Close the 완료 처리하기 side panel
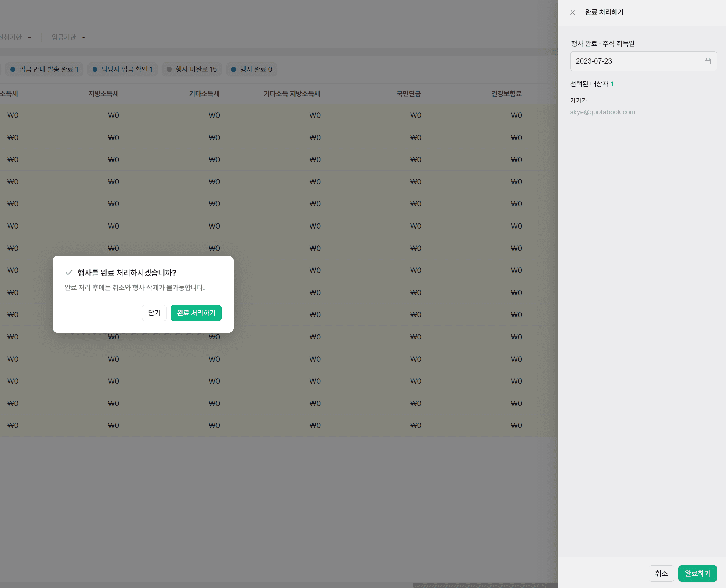 [x=572, y=13]
